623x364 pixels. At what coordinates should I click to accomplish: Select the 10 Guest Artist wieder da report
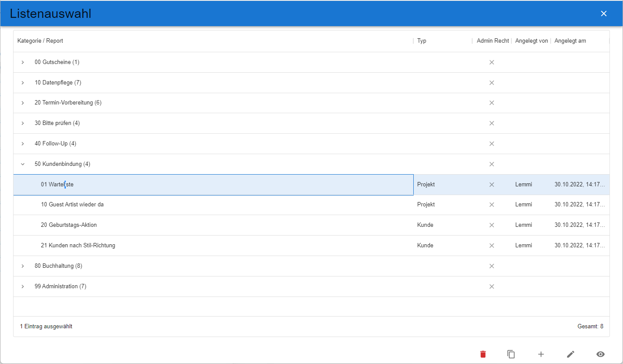coord(72,205)
